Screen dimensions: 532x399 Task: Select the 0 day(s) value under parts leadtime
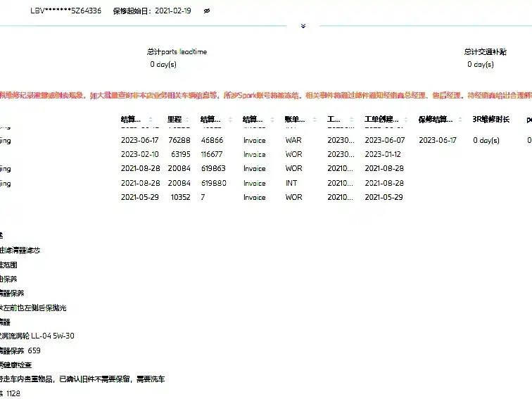pos(163,64)
